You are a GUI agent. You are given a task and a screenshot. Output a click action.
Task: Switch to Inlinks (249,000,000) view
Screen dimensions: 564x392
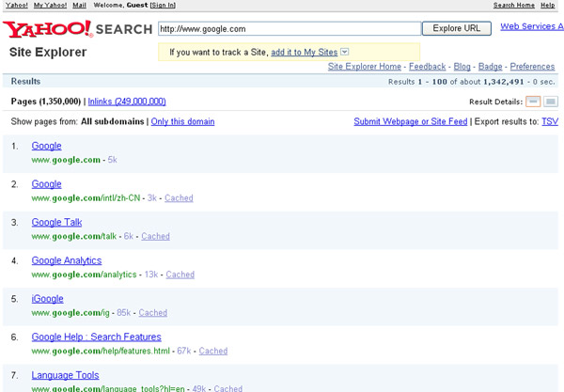(127, 102)
